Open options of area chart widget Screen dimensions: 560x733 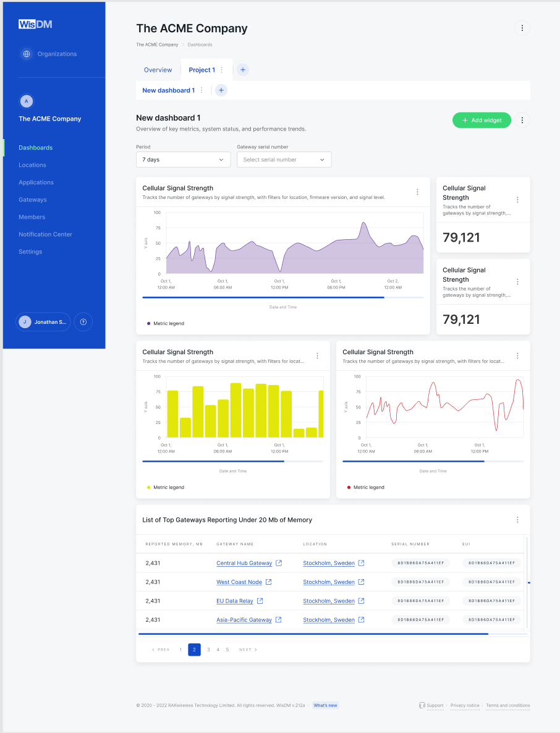(x=417, y=192)
